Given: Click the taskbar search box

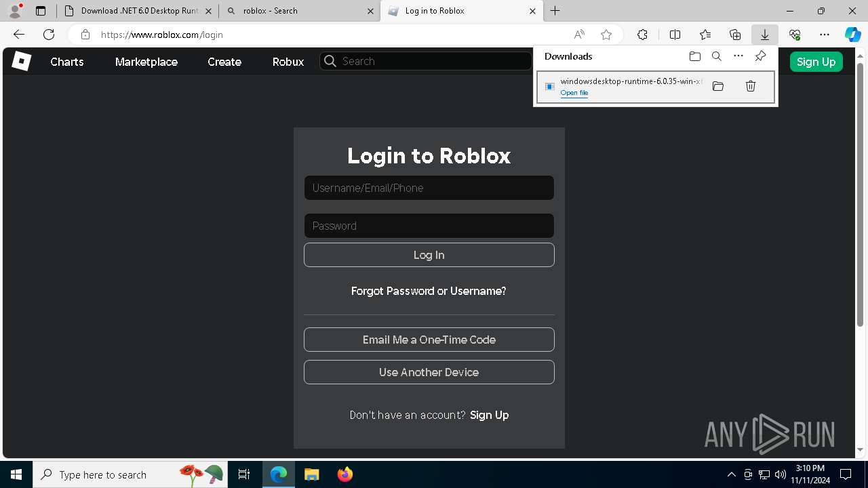Looking at the screenshot, I should click(x=130, y=474).
